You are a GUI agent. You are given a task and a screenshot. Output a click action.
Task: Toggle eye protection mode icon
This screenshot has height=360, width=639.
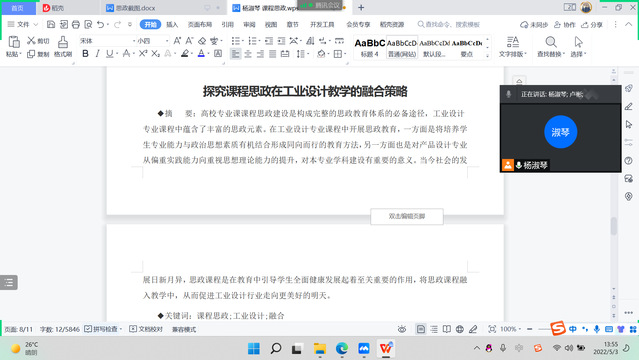[402, 329]
